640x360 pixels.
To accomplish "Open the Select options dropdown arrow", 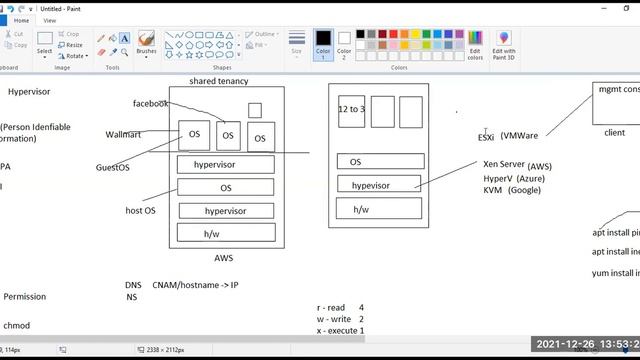I will (44, 57).
